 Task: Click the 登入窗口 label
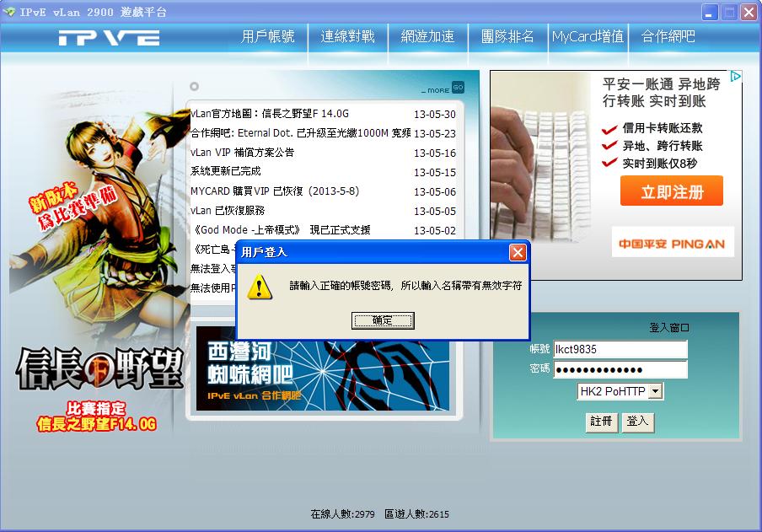tap(669, 328)
